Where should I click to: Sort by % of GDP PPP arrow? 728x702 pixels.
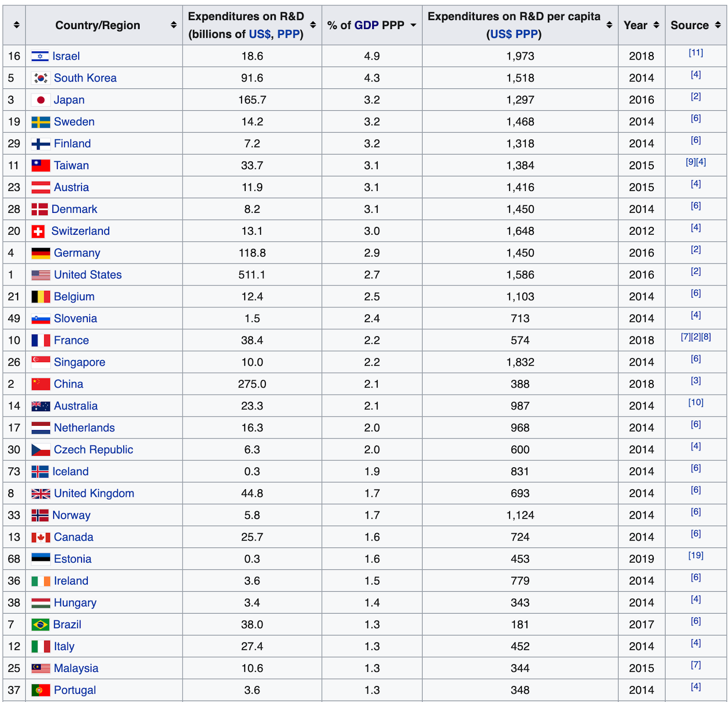413,25
